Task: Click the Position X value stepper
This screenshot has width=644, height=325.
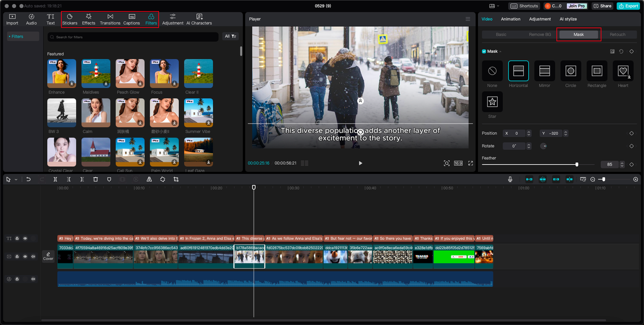Action: (x=529, y=134)
